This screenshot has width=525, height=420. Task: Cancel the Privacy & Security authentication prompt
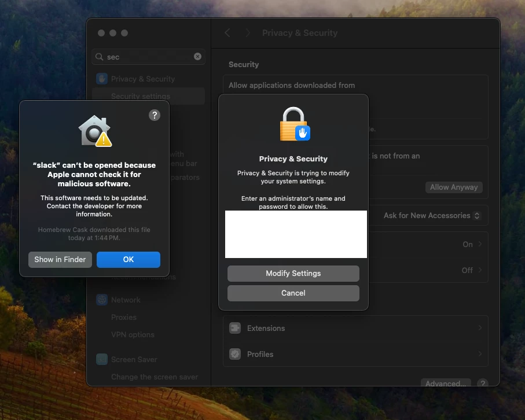(x=293, y=293)
